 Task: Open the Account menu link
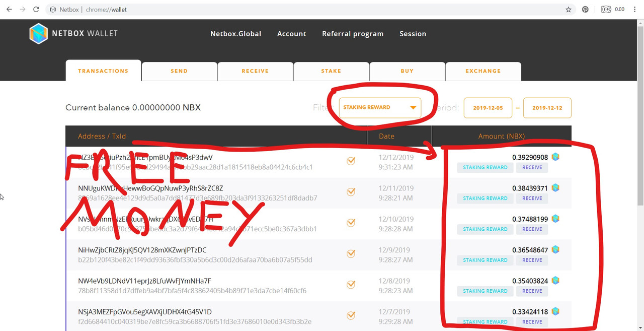[291, 34]
